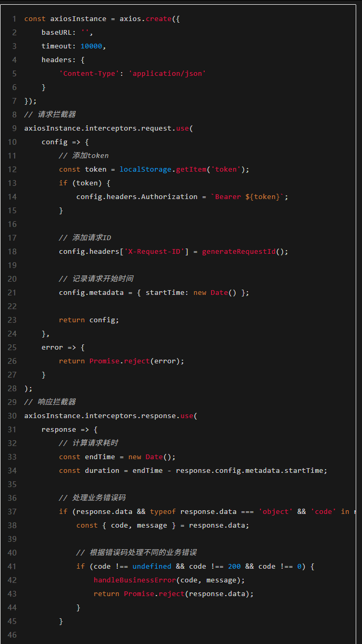Click the number 200 in the condition

coord(234,567)
